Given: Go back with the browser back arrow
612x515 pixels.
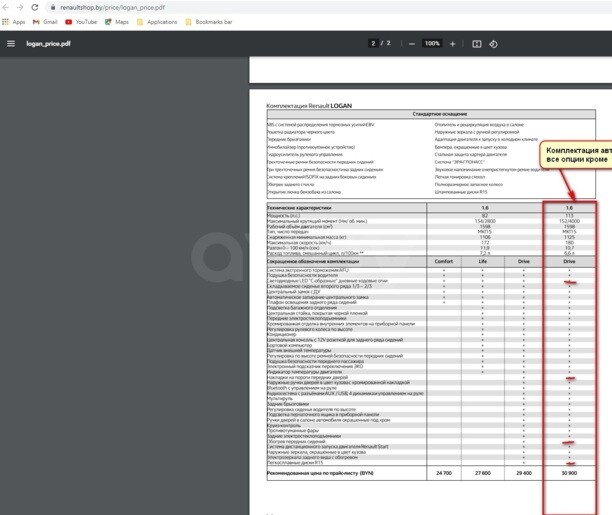Looking at the screenshot, I should coord(5,7).
